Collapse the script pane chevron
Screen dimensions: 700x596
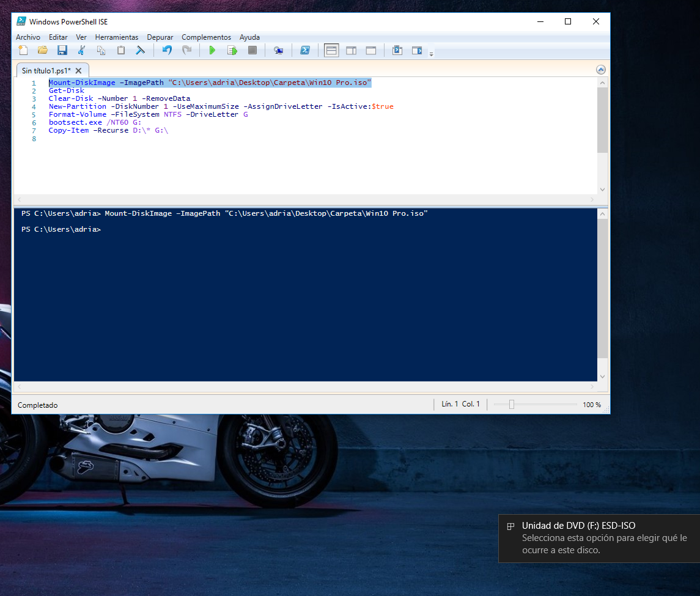[601, 70]
